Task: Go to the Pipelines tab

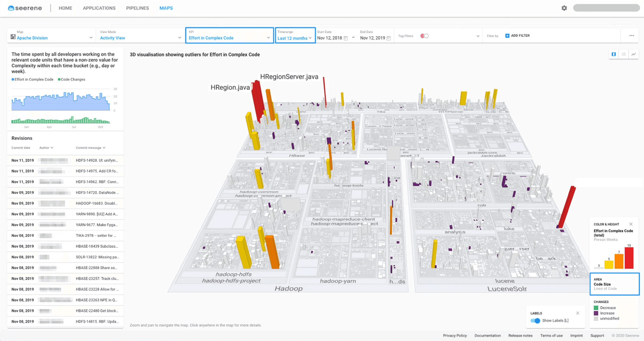Action: (137, 8)
